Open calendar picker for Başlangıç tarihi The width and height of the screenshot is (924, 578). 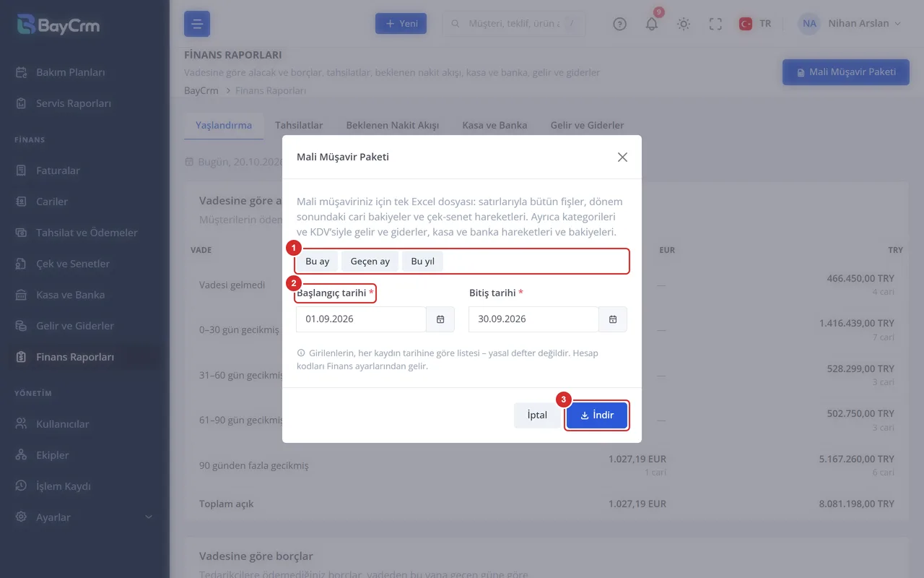tap(440, 319)
